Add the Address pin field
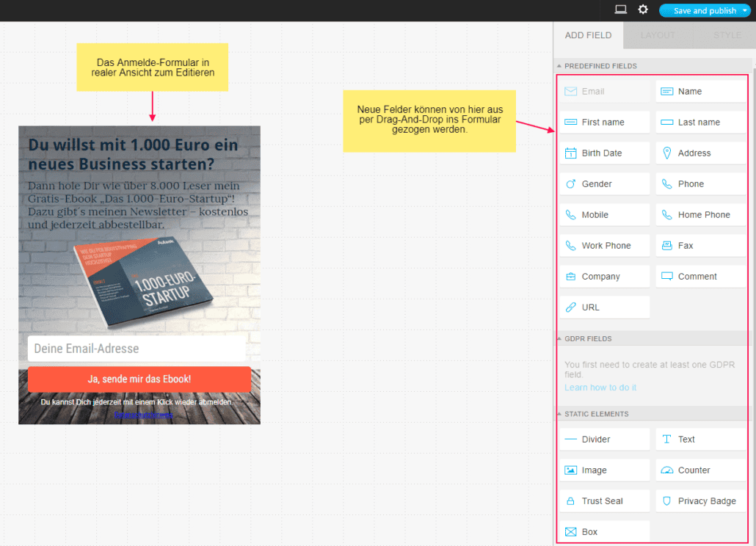Screen dimensions: 756x546 tap(700, 153)
